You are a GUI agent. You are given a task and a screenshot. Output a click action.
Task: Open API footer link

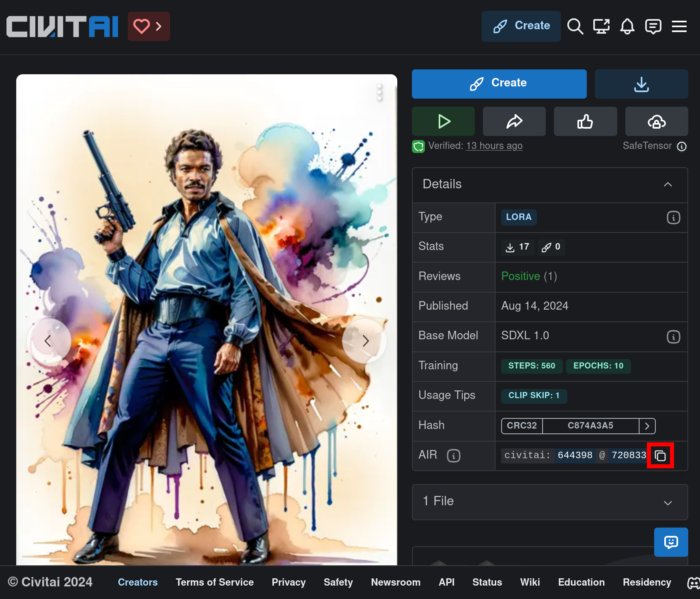point(446,582)
